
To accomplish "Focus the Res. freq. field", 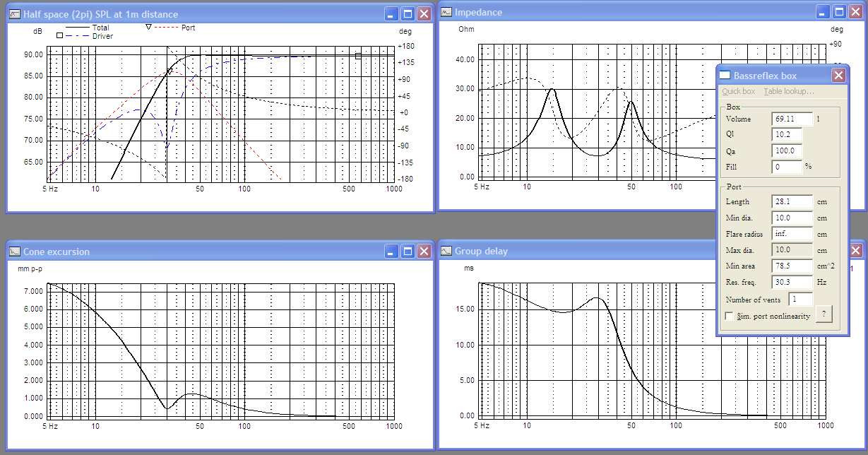I will (x=792, y=282).
